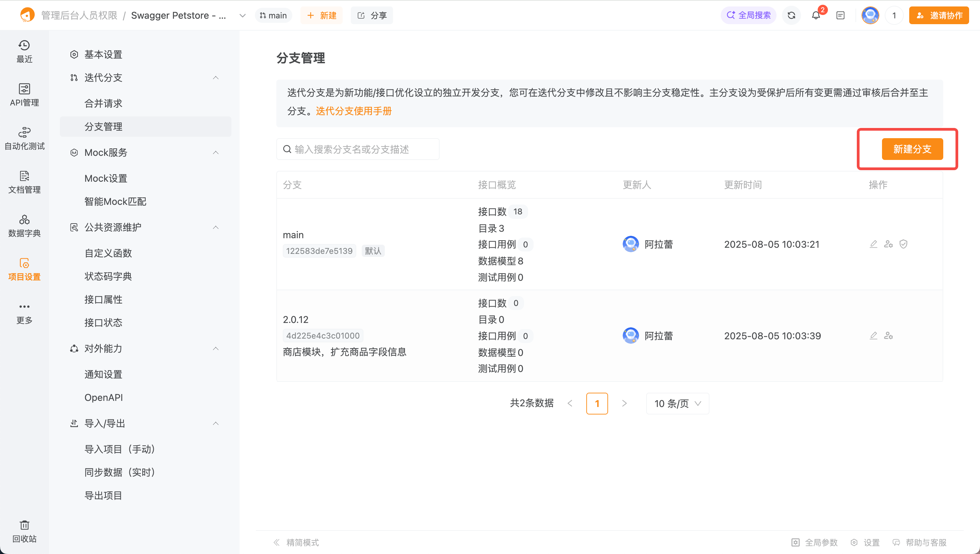The height and width of the screenshot is (554, 980).
Task: Click the 管理后台人员权限 breadcrumb
Action: (x=79, y=15)
